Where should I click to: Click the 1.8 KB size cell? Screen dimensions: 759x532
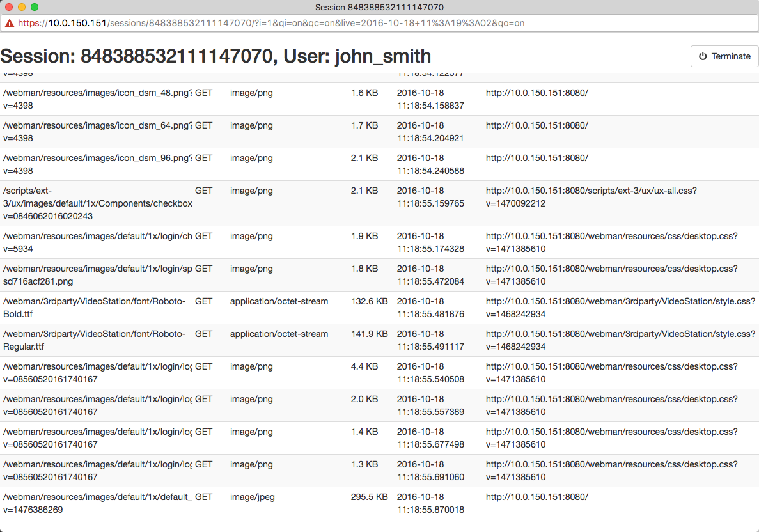[364, 269]
